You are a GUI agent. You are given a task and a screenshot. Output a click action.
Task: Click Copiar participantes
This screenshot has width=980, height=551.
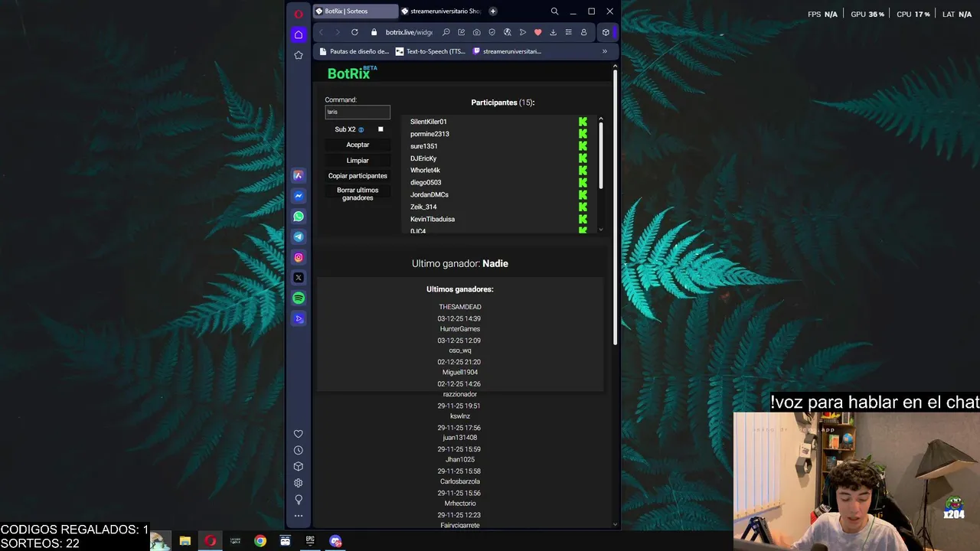click(x=358, y=176)
